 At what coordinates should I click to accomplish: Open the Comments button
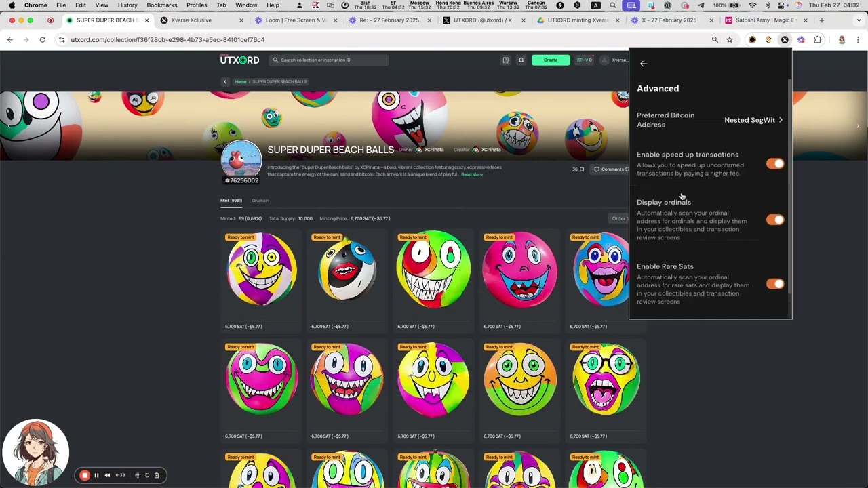click(611, 169)
